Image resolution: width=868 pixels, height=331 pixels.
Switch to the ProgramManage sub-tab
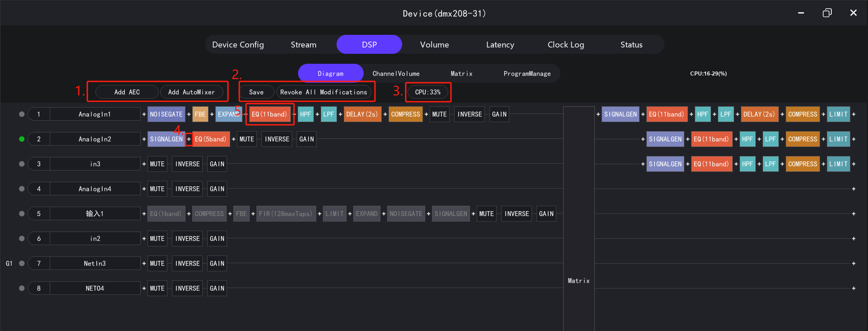tap(527, 74)
